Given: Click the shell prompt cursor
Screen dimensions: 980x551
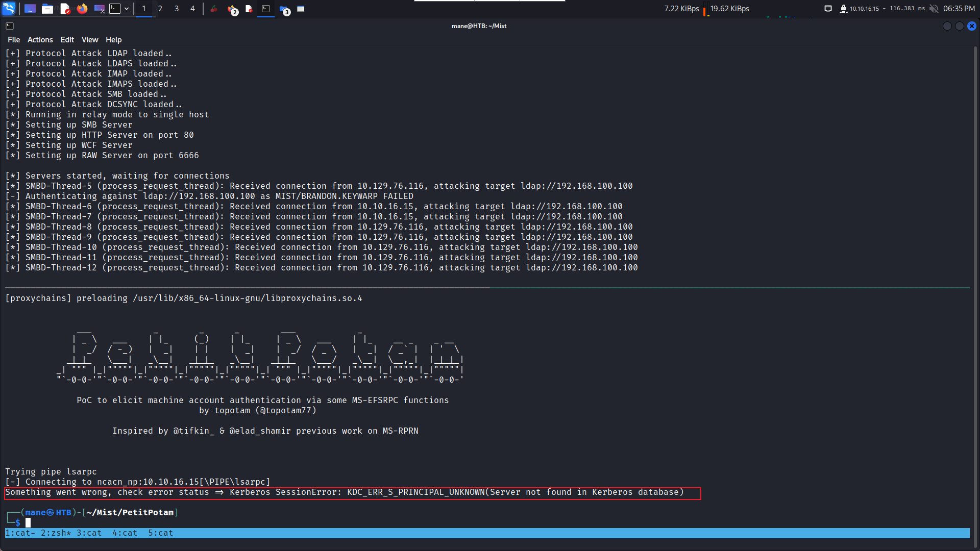Looking at the screenshot, I should pyautogui.click(x=28, y=523).
